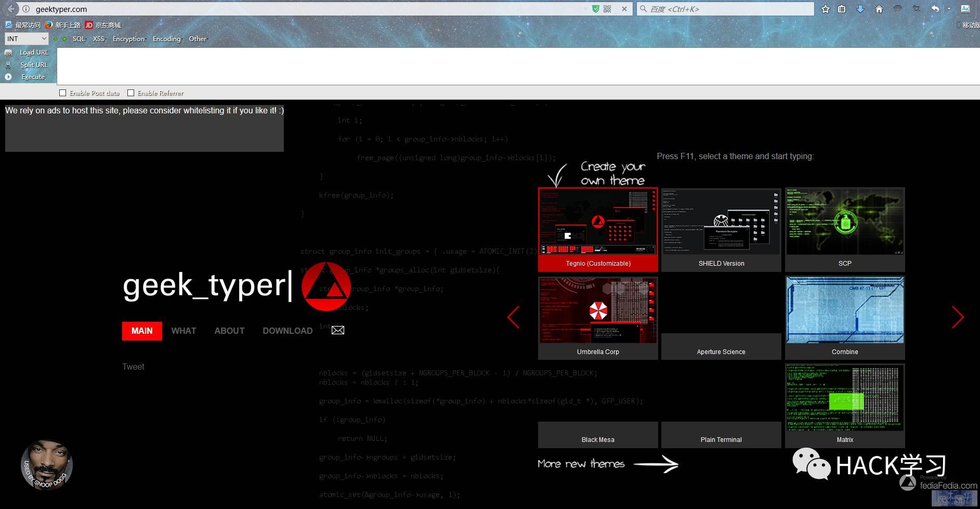This screenshot has height=509, width=980.
Task: Enable the Referrer checkbox
Action: 131,93
